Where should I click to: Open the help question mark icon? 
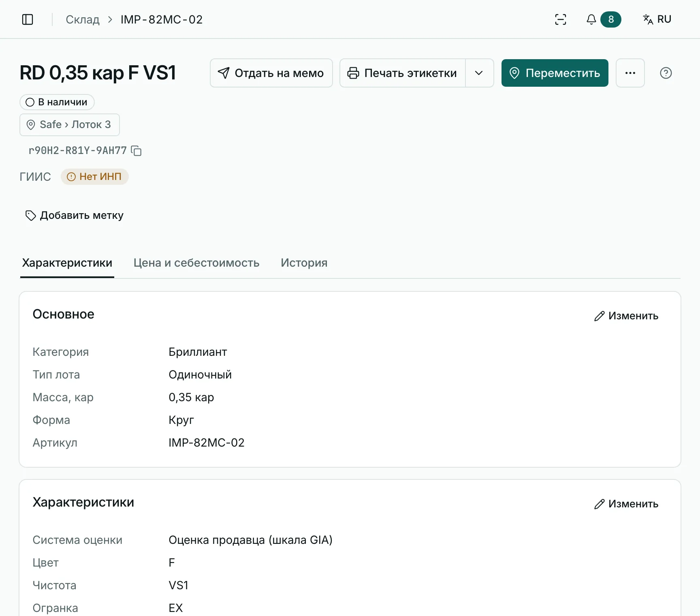[666, 73]
